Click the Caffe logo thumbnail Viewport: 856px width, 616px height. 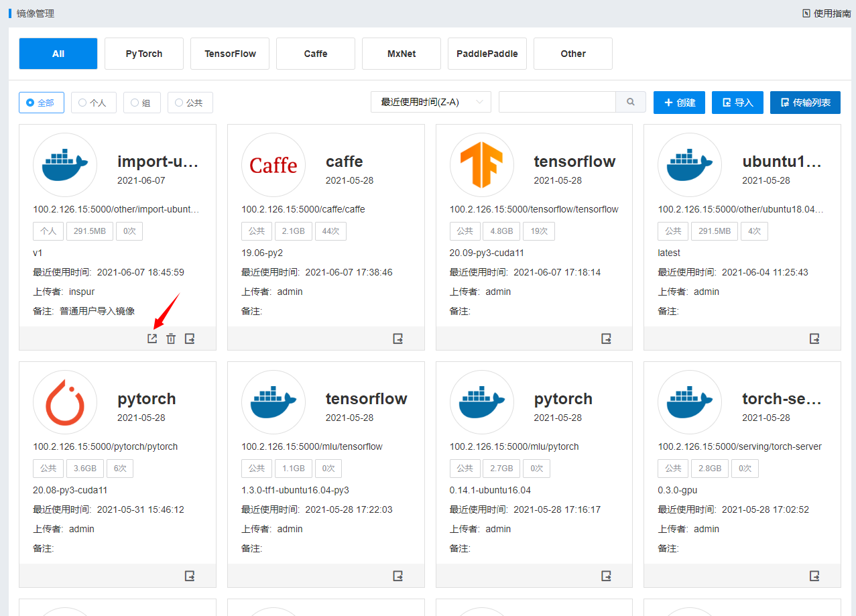click(x=273, y=165)
